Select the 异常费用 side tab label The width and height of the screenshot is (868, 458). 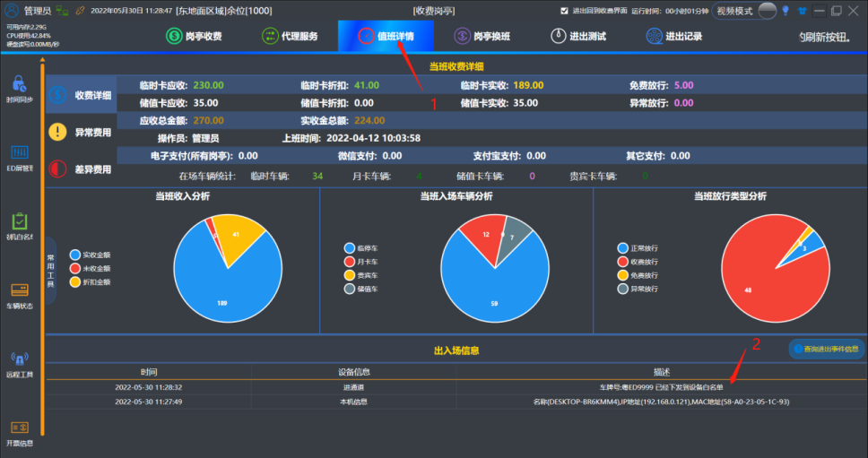point(93,132)
